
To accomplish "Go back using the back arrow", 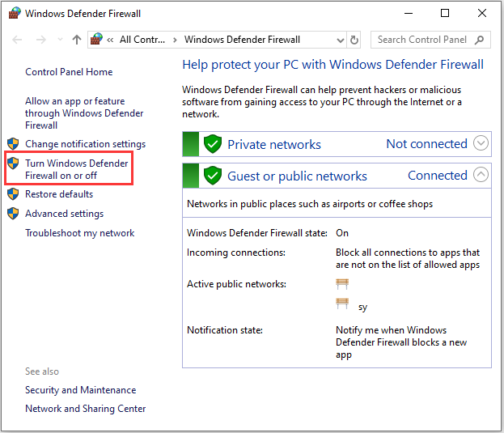I will coord(17,40).
